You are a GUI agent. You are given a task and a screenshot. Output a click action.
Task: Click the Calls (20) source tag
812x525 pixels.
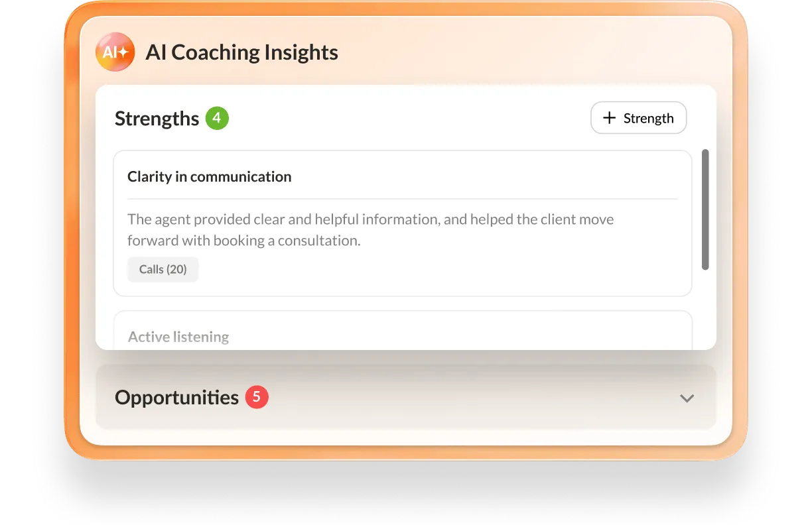163,269
